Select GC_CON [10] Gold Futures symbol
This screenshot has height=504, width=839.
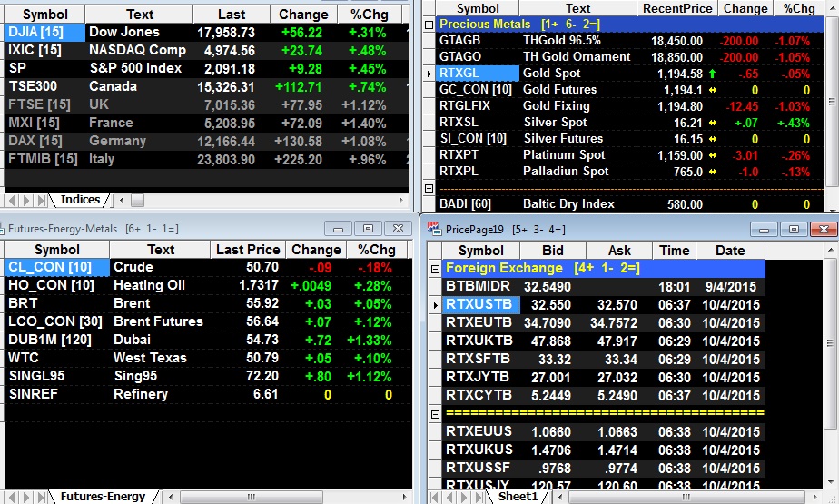point(478,90)
